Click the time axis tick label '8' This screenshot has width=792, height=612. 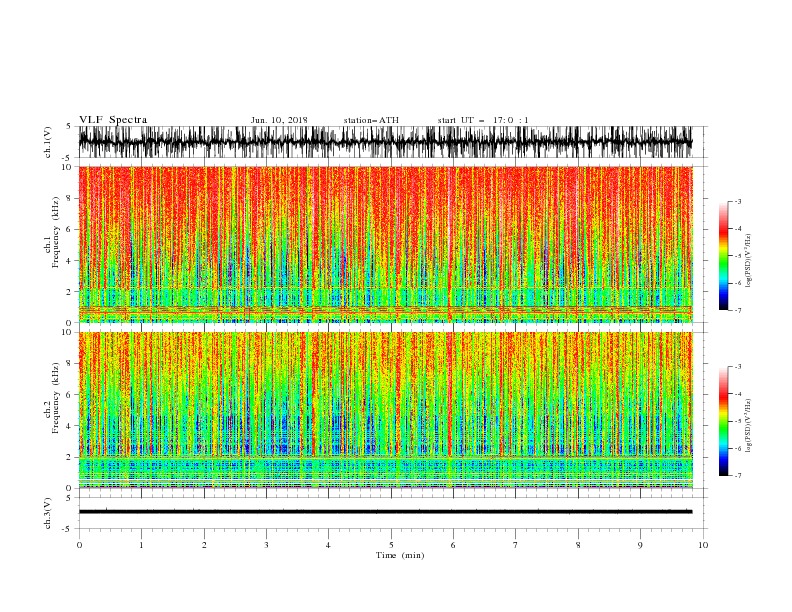coord(578,545)
